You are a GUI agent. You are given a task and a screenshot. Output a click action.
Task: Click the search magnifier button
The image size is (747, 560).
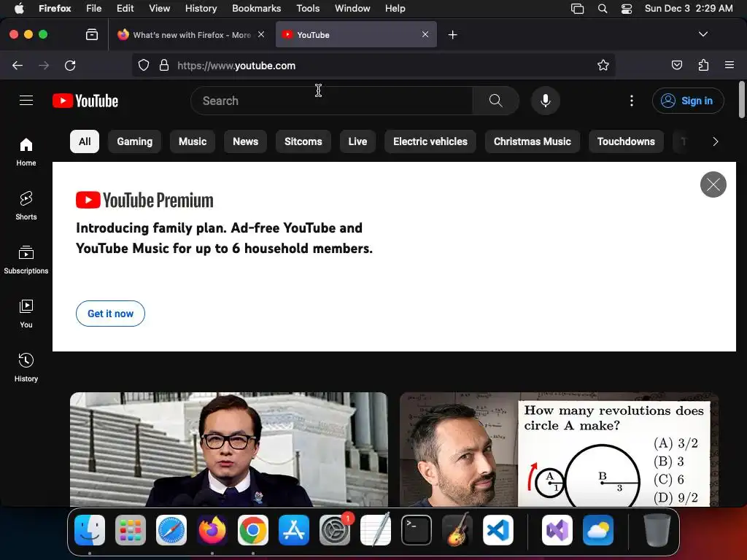pyautogui.click(x=495, y=101)
